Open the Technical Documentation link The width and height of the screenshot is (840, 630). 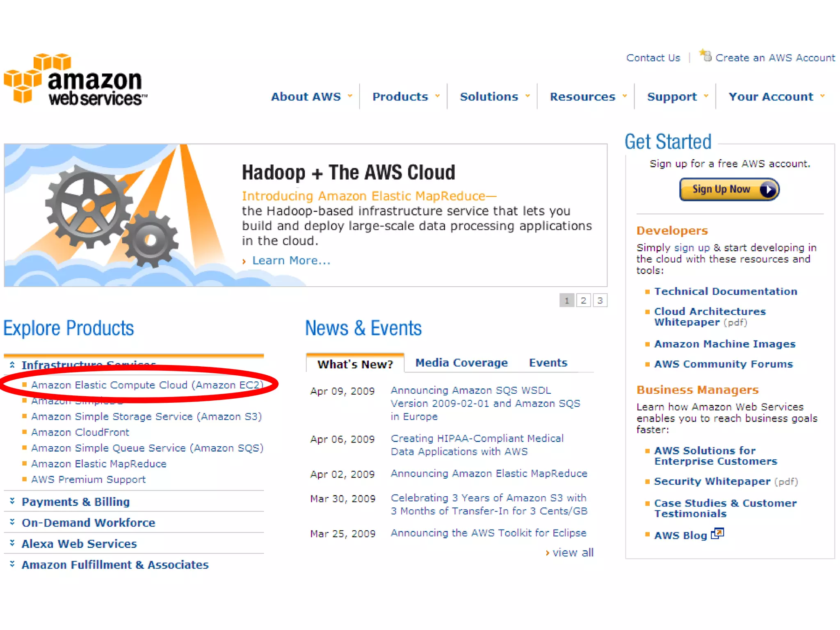click(726, 291)
